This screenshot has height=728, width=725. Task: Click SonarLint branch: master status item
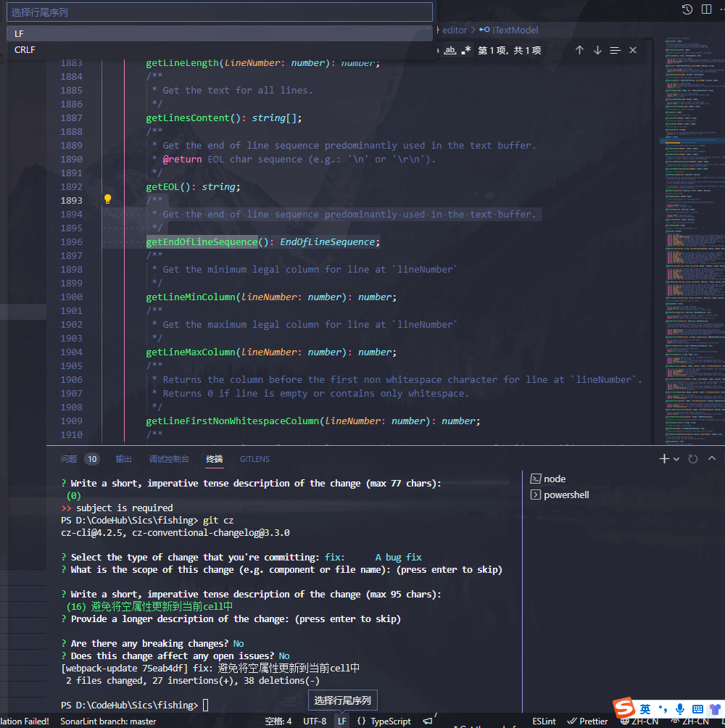pos(108,721)
